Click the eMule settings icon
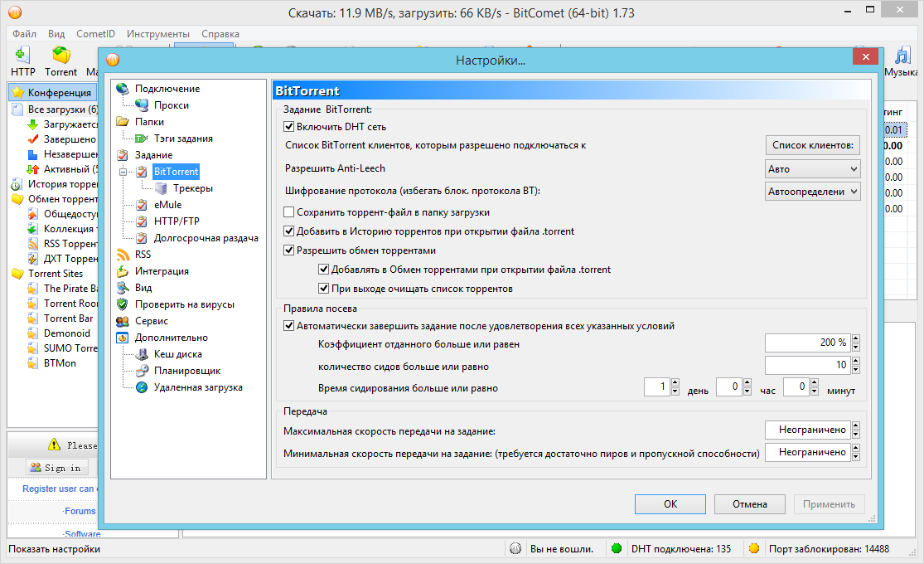The height and width of the screenshot is (564, 924). [x=142, y=205]
